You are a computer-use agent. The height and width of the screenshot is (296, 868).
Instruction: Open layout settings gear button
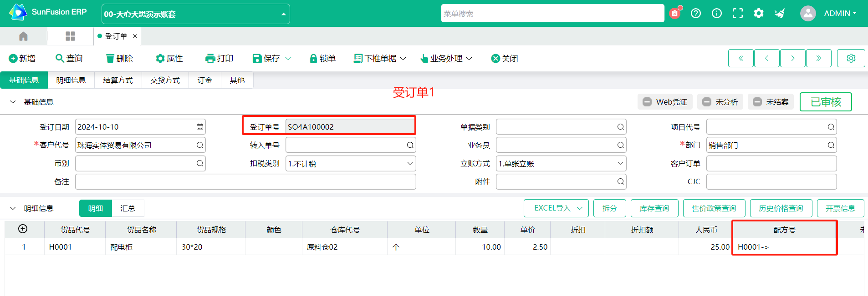pos(851,58)
